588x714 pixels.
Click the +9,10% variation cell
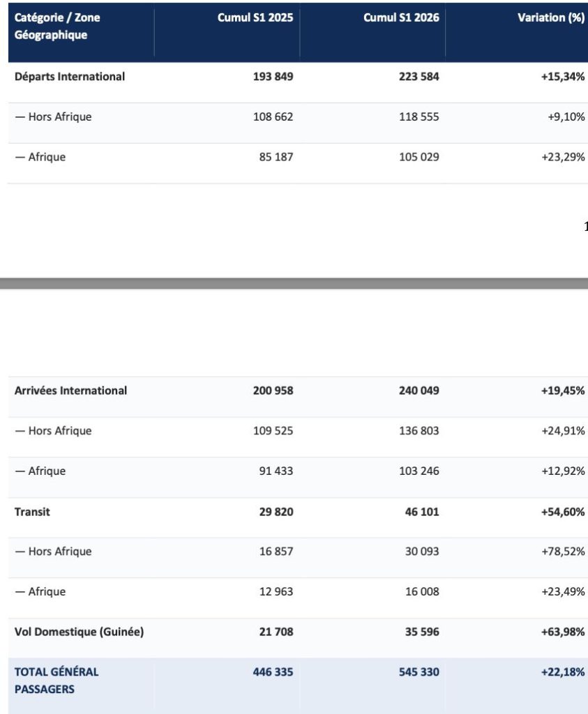pyautogui.click(x=566, y=116)
